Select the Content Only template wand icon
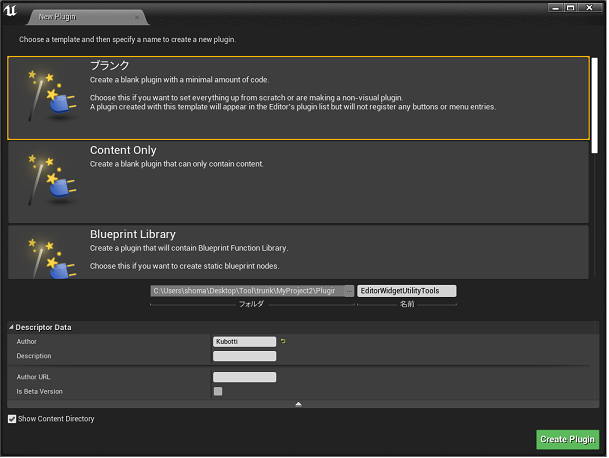This screenshot has height=458, width=609. coord(52,179)
